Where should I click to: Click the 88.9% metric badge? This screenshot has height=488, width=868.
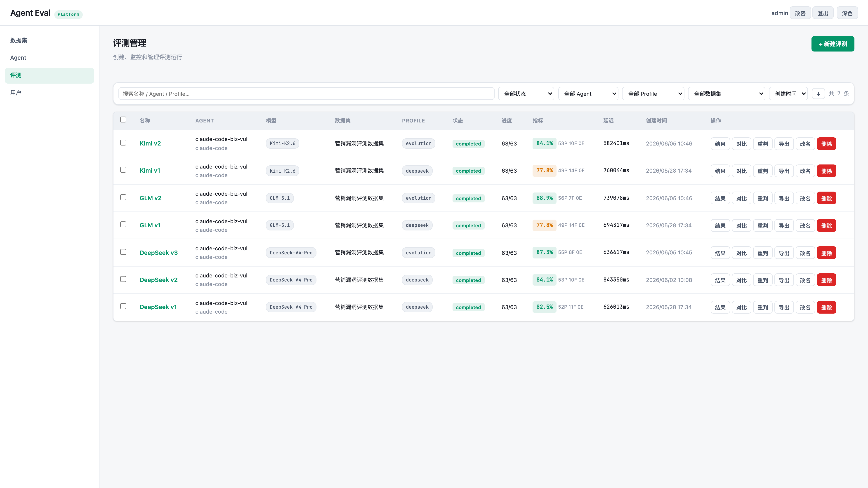point(545,198)
